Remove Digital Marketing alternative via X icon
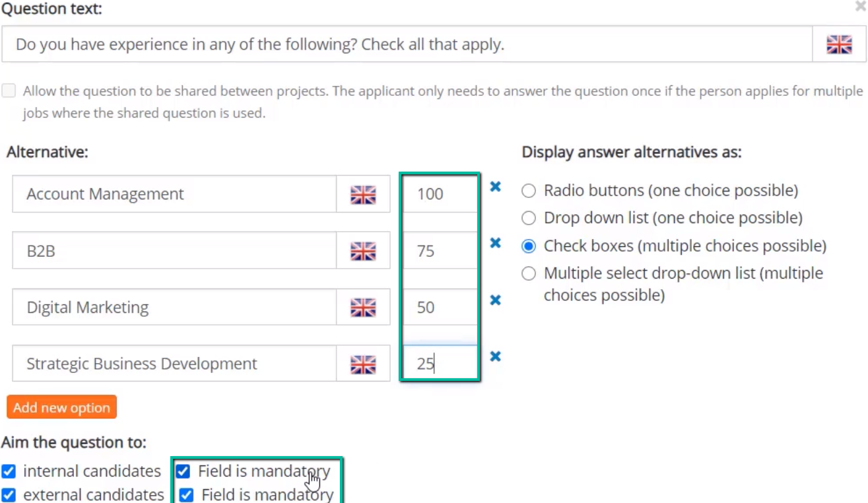Screen dimensions: 868x503 495,300
